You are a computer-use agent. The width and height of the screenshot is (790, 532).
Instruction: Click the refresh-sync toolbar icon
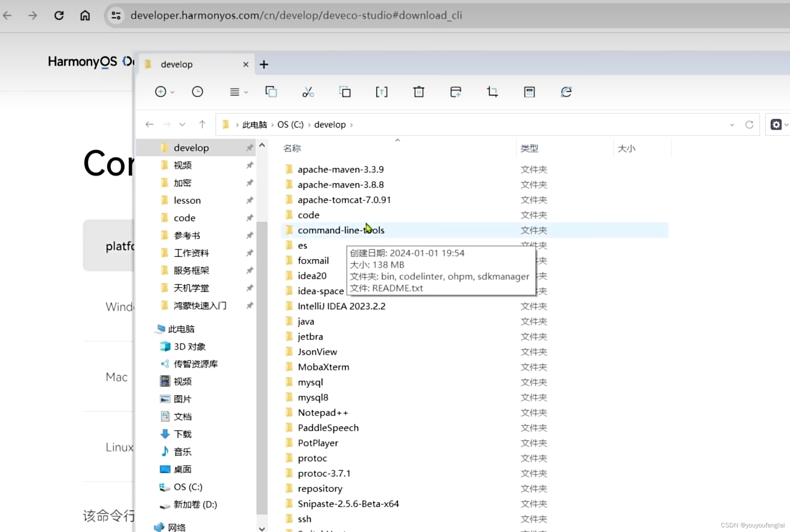566,92
